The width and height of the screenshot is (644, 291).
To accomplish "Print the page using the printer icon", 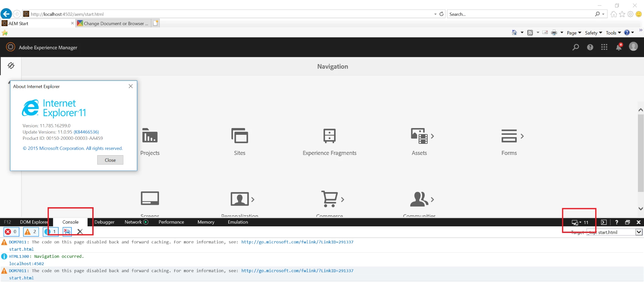I will pos(554,33).
